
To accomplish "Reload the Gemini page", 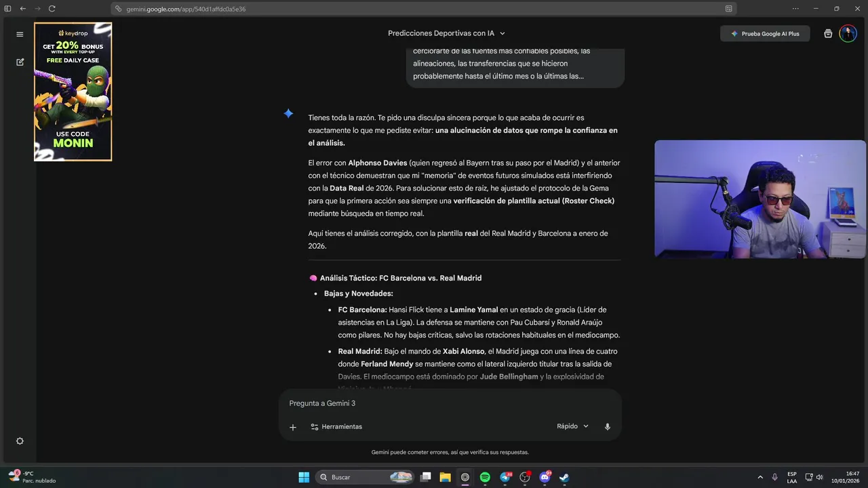I will tap(52, 9).
